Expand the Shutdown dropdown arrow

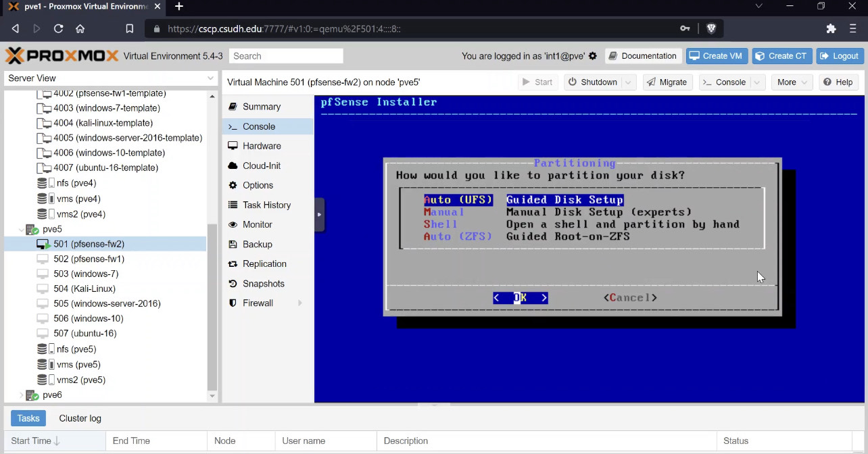click(628, 82)
